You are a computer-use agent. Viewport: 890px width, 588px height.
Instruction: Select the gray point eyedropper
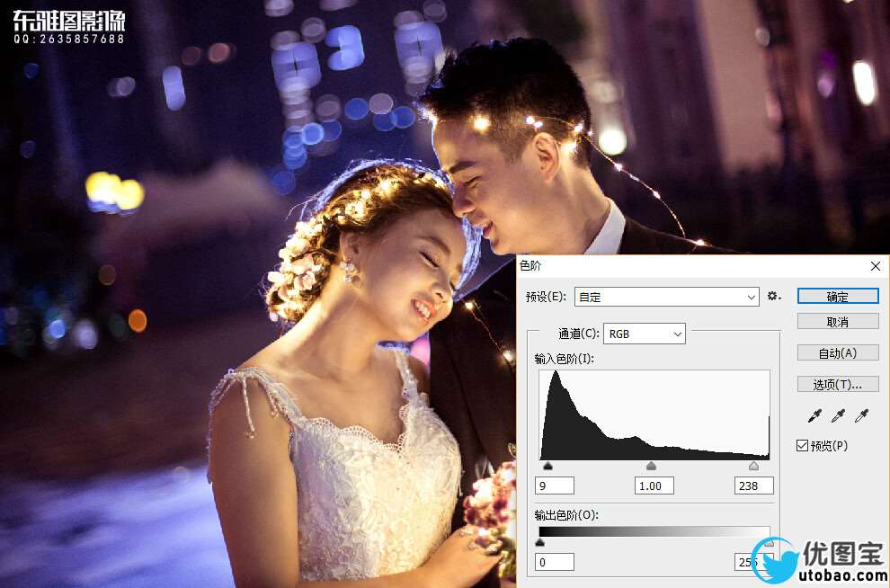click(838, 416)
